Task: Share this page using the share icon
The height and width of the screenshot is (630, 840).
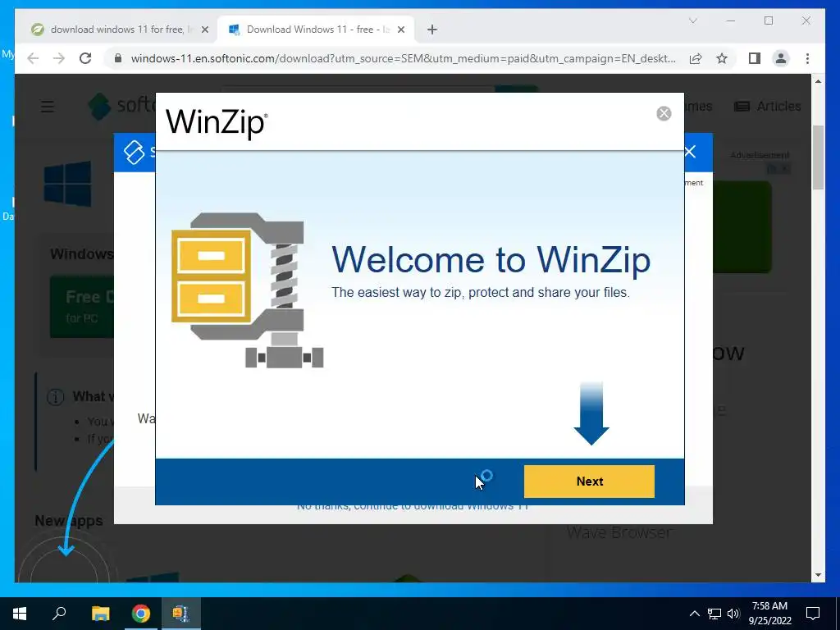Action: [696, 58]
